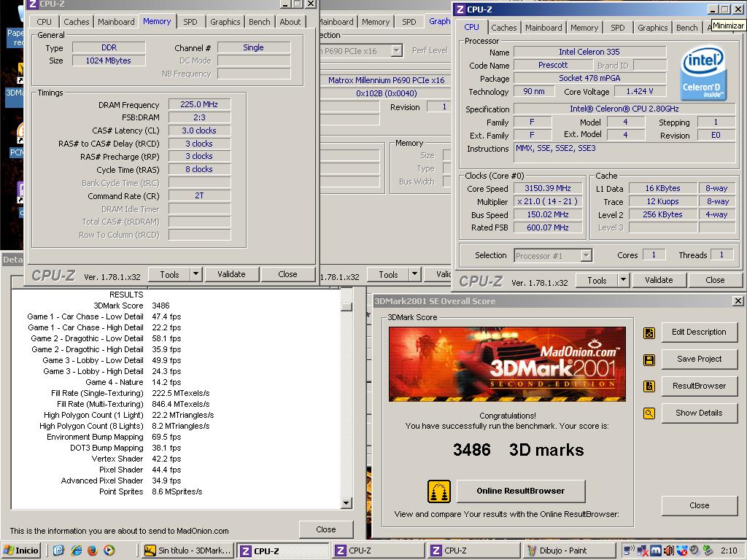Image resolution: width=747 pixels, height=560 pixels.
Task: Click the Core Speed 3150.39 MHz value
Action: [x=548, y=189]
